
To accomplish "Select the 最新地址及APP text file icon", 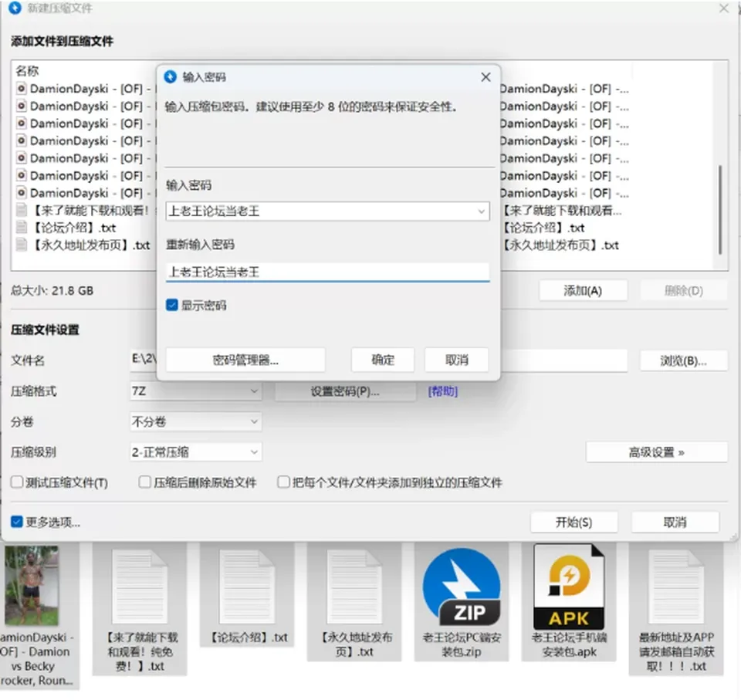I will point(676,587).
